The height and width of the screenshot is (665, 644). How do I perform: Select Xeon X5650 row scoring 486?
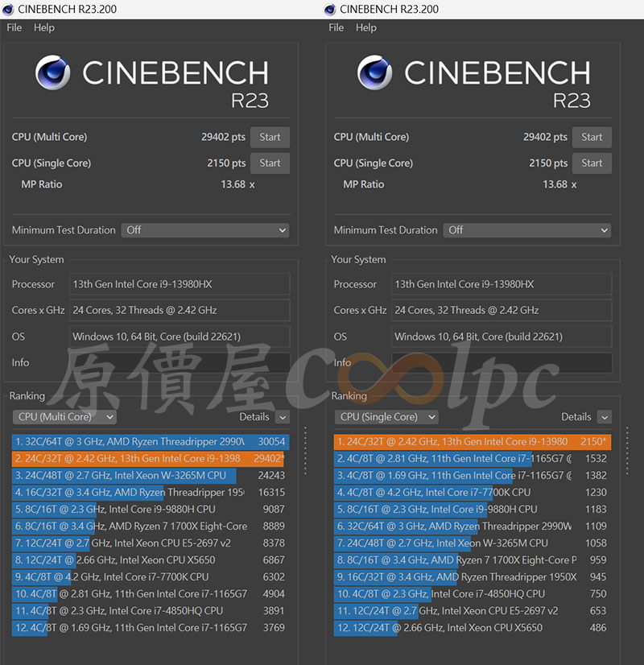473,628
